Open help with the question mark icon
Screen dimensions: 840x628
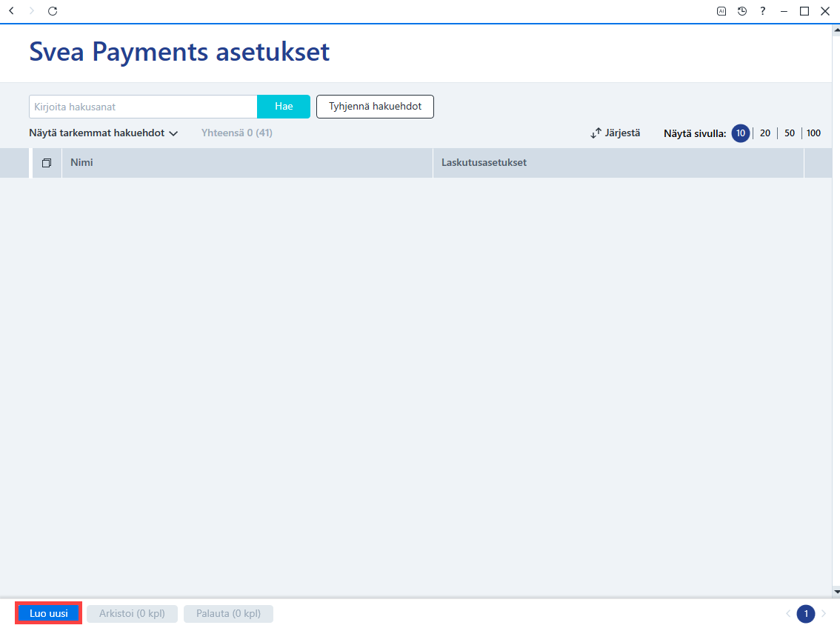coord(763,10)
